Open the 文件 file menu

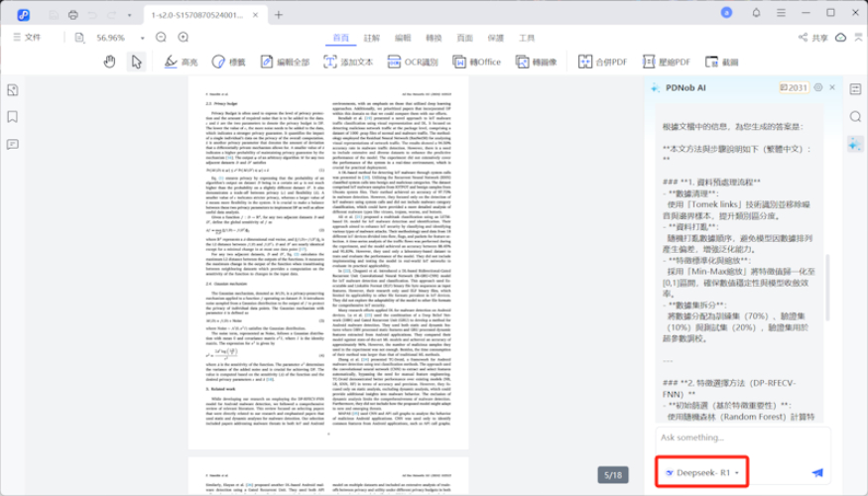point(27,38)
